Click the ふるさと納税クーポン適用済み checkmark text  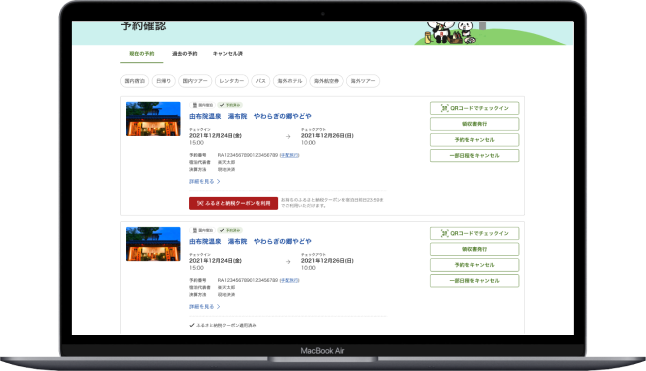click(222, 325)
